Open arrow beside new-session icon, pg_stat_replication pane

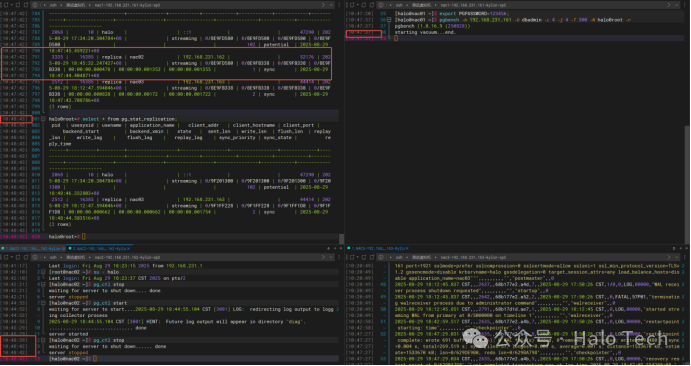[12, 5]
